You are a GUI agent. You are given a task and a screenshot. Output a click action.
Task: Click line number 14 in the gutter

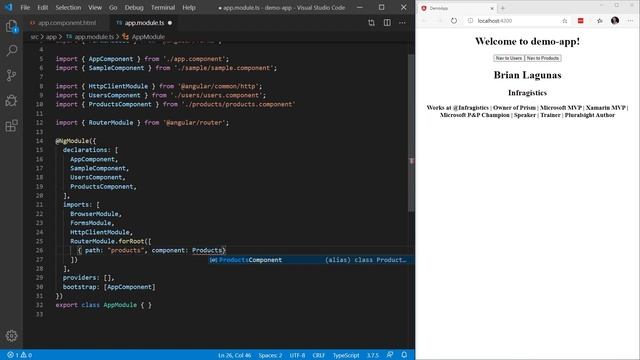(40, 141)
